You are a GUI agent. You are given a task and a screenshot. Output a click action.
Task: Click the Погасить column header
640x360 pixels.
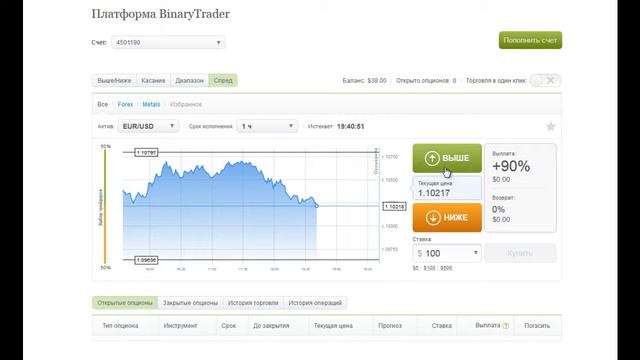point(537,326)
